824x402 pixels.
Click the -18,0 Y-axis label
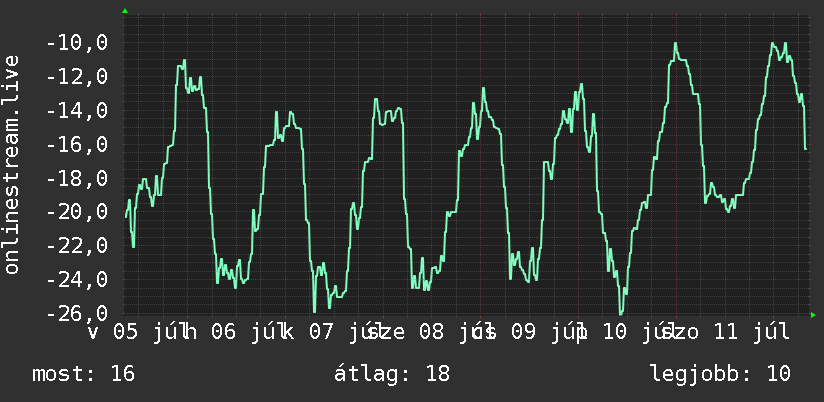(77, 179)
